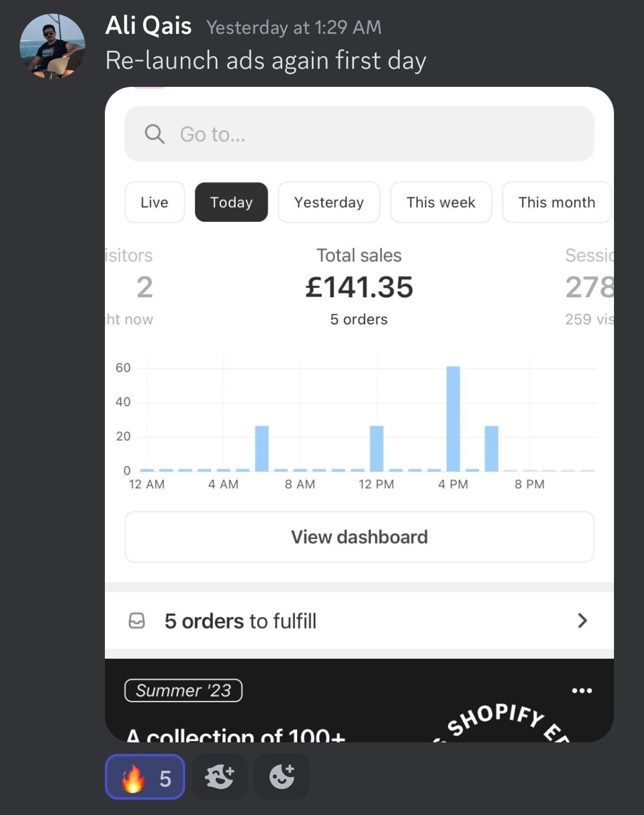
Task: Switch to the Yesterday tab
Action: pos(329,202)
